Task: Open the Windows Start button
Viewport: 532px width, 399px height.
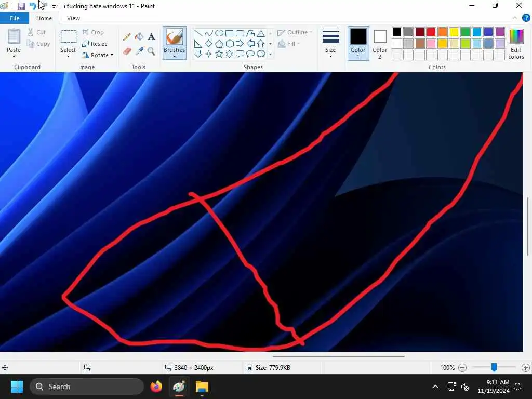Action: point(17,387)
